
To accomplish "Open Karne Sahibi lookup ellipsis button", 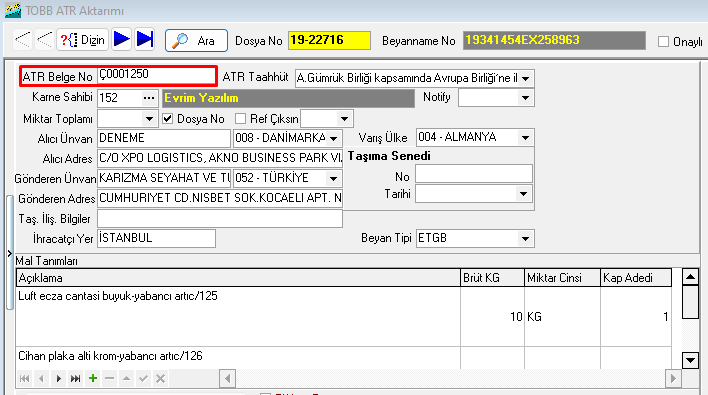I will (149, 98).
